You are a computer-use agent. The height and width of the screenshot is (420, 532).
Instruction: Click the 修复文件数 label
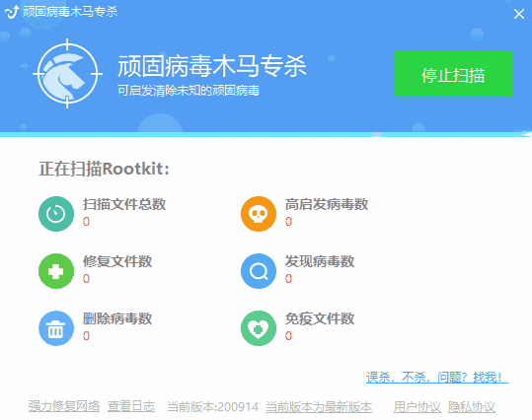[x=117, y=261]
